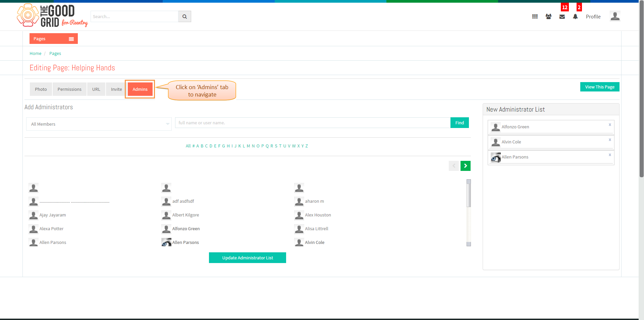Filter members by letter S

pos(276,146)
